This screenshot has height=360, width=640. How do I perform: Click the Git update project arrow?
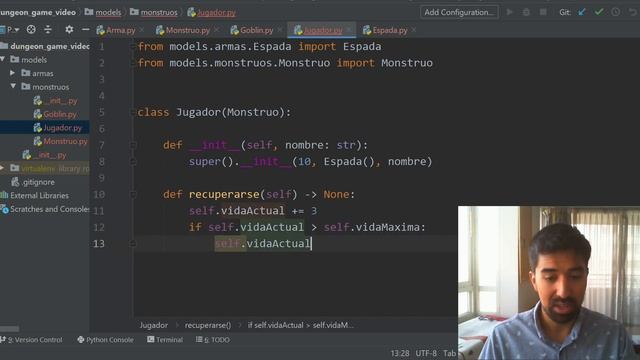[582, 12]
